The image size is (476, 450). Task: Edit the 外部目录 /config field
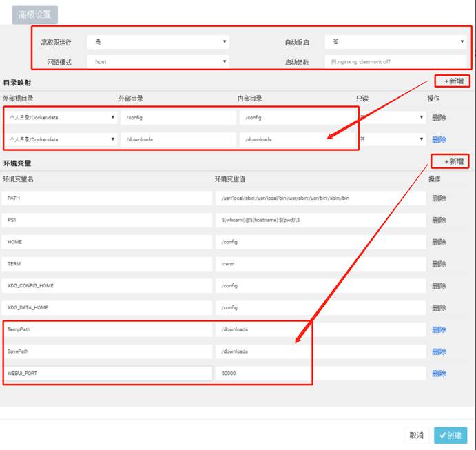pyautogui.click(x=176, y=118)
